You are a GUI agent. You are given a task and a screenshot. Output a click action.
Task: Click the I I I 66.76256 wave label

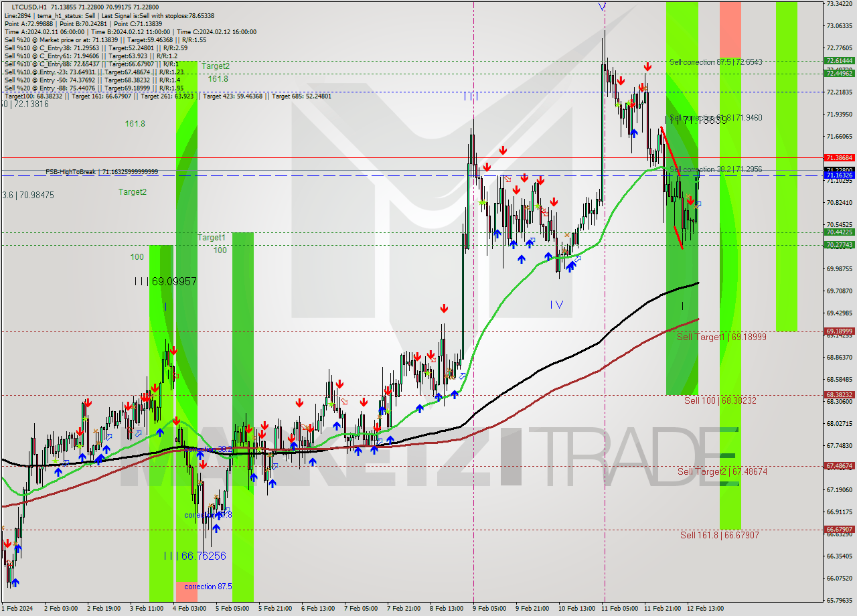(x=195, y=556)
